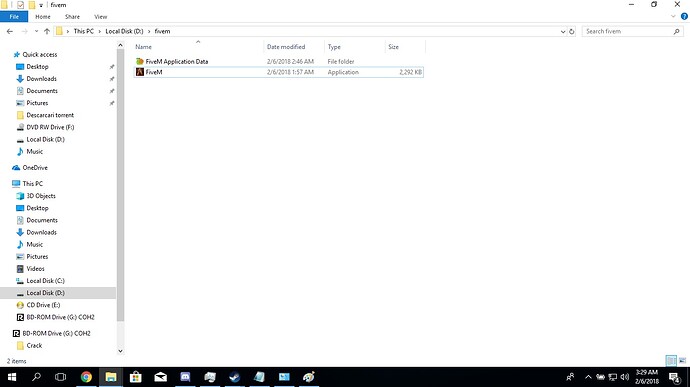Go up one folder level
690x387 pixels.
pyautogui.click(x=47, y=31)
